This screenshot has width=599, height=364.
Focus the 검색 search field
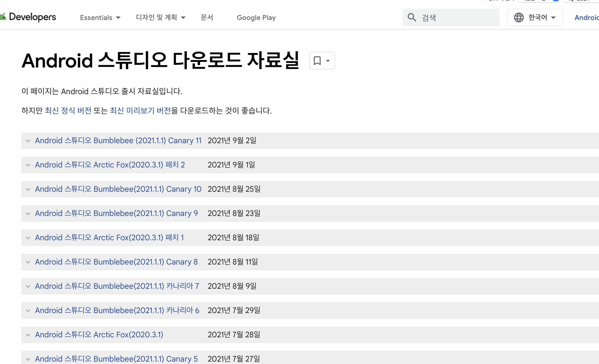(451, 17)
